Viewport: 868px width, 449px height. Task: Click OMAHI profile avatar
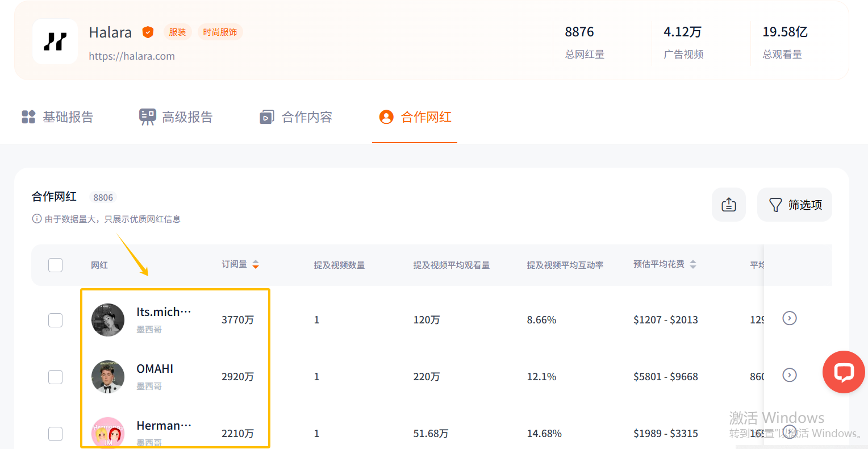(x=108, y=377)
